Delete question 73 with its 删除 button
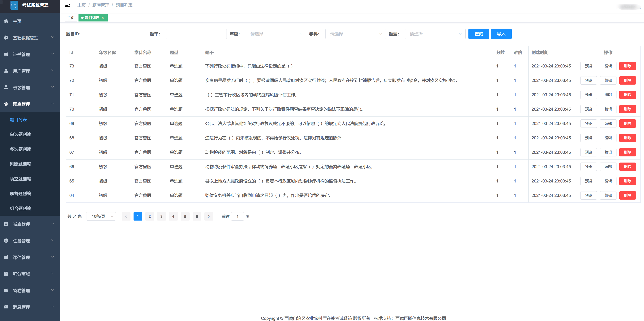This screenshot has height=321, width=644. (x=627, y=66)
